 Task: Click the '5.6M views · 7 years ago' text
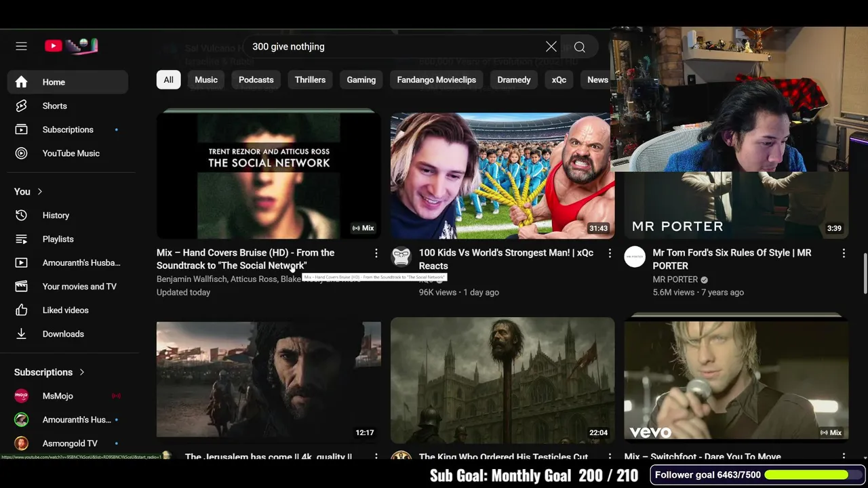[x=698, y=292]
